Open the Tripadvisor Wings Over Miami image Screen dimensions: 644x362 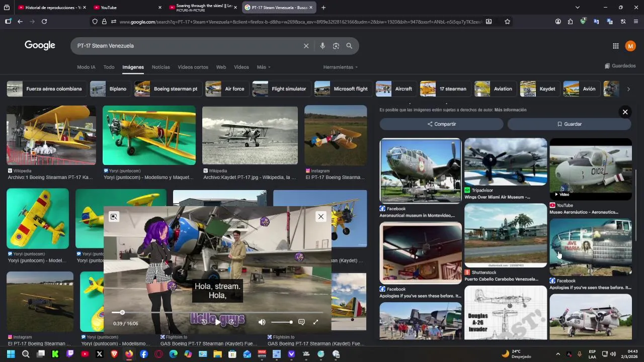(x=506, y=162)
